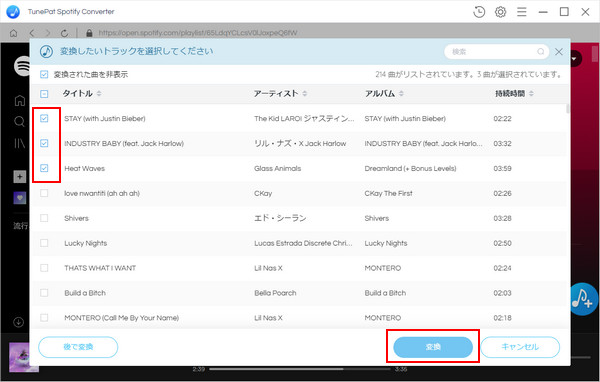Image resolution: width=600 pixels, height=382 pixels.
Task: Open the hamburger menu in title bar
Action: 522,12
